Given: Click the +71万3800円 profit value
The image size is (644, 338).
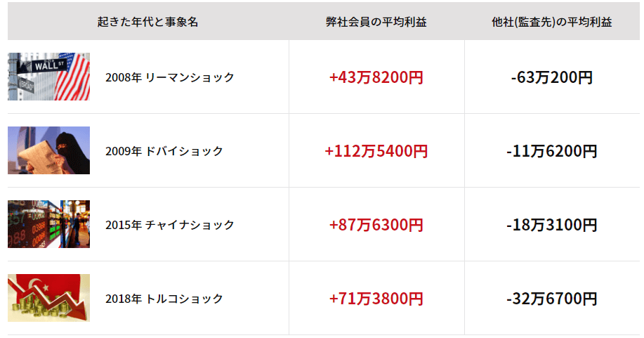Looking at the screenshot, I should 376,299.
